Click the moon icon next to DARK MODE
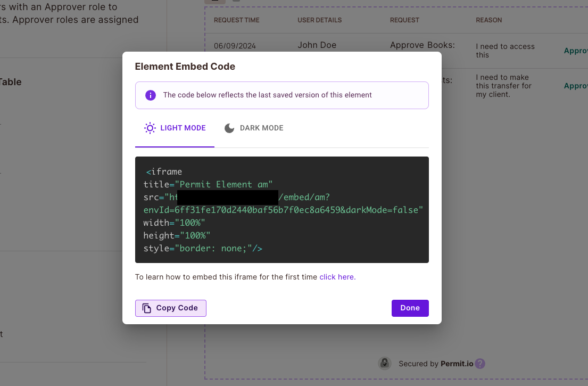 [229, 128]
